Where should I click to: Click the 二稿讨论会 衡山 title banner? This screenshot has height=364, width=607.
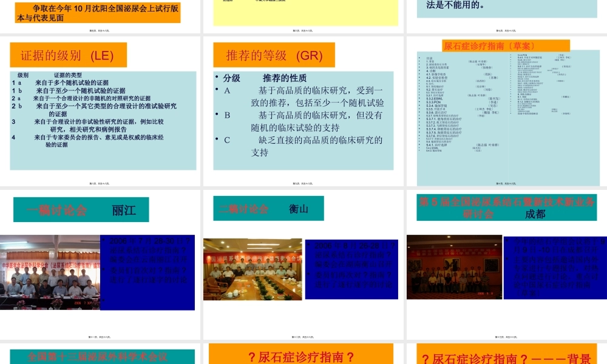click(268, 208)
